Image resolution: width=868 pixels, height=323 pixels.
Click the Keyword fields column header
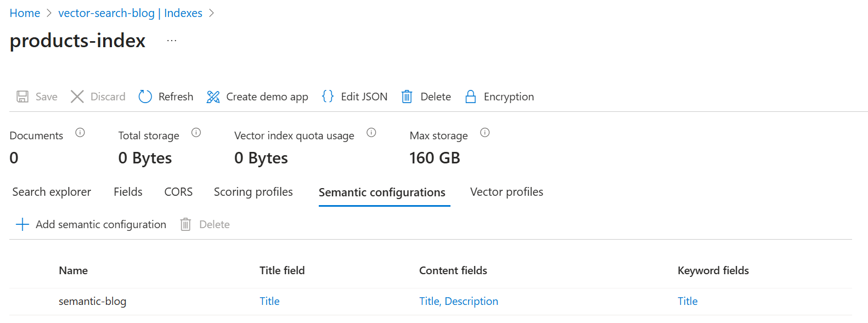[713, 270]
